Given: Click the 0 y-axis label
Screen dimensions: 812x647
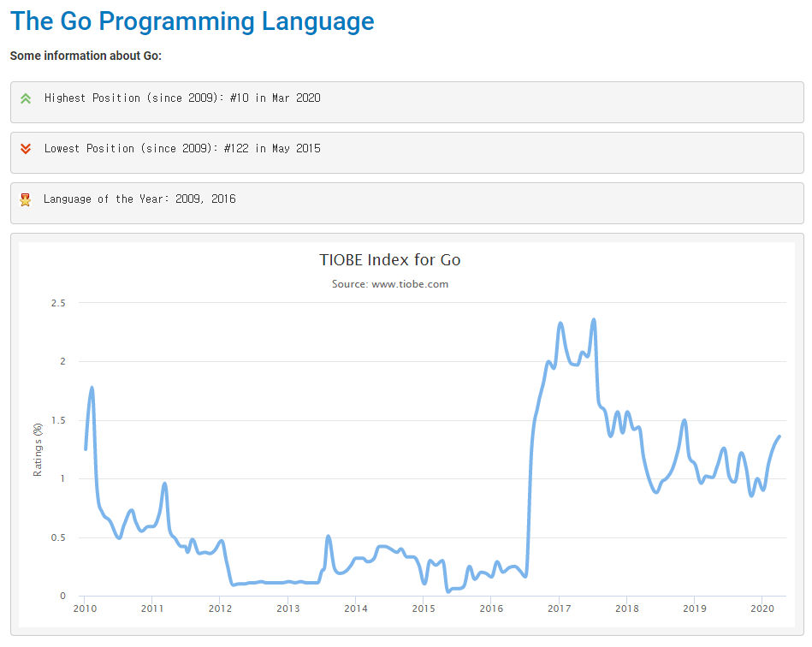Looking at the screenshot, I should click(62, 597).
